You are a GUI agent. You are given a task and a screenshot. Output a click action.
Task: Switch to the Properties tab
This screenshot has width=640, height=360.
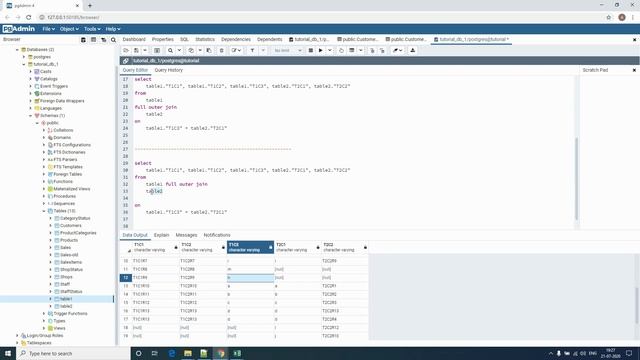coord(162,40)
